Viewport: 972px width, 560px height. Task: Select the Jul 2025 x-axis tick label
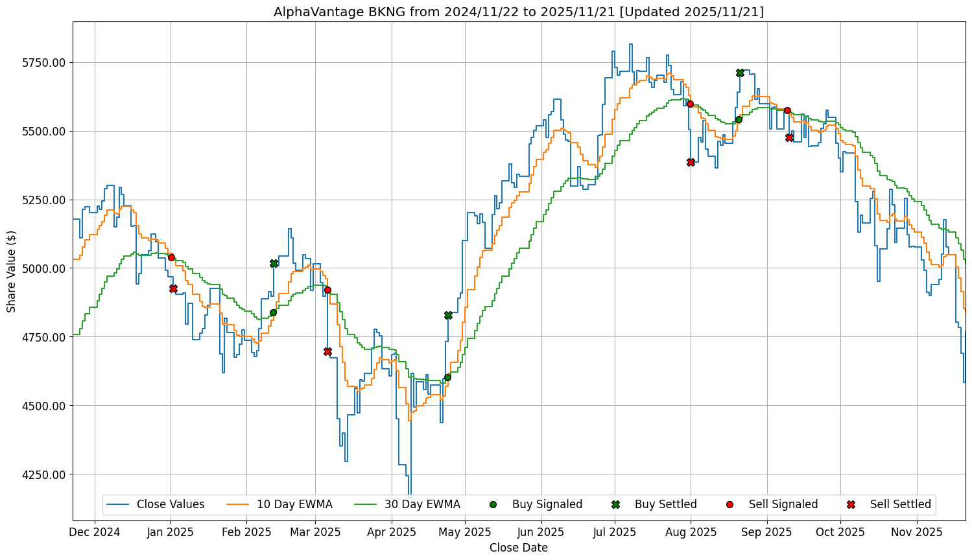[615, 532]
